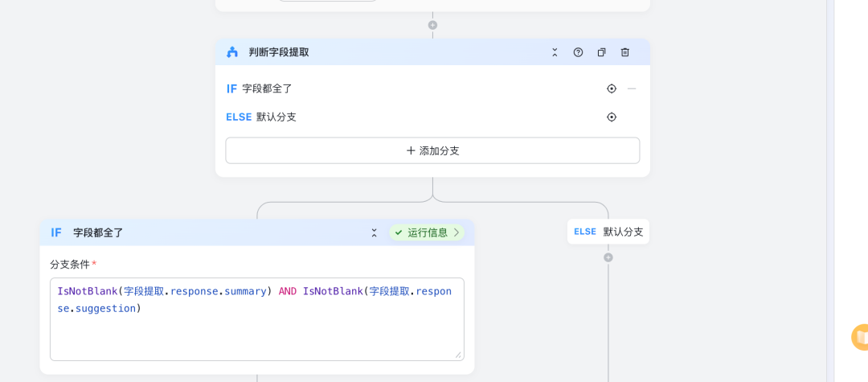Locate the ELSE 默认分支 target
The height and width of the screenshot is (382, 868).
click(611, 117)
